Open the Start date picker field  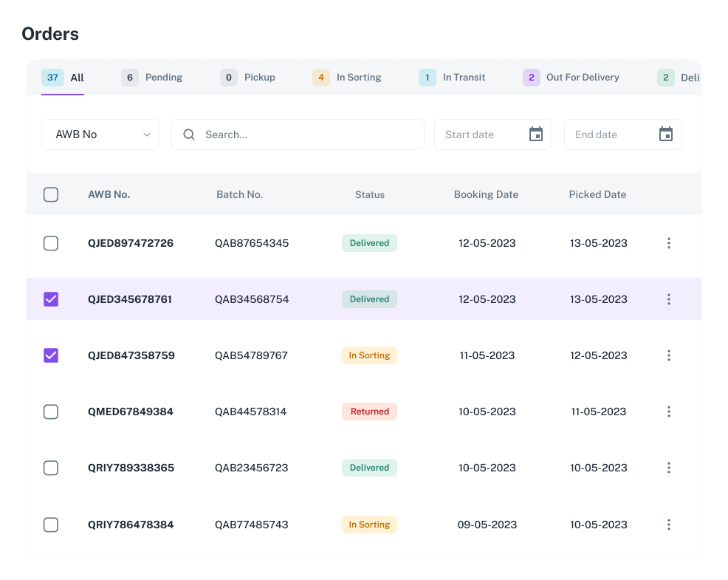pos(480,134)
